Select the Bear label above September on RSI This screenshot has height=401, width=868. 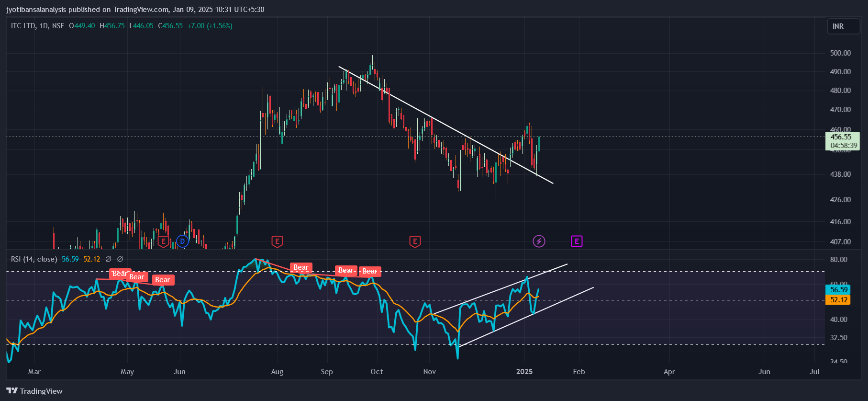(x=345, y=270)
